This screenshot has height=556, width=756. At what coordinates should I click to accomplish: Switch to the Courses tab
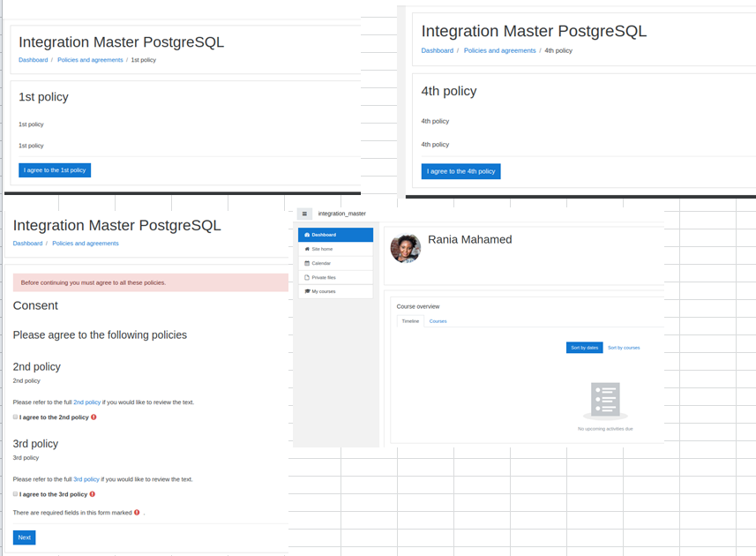(x=438, y=321)
